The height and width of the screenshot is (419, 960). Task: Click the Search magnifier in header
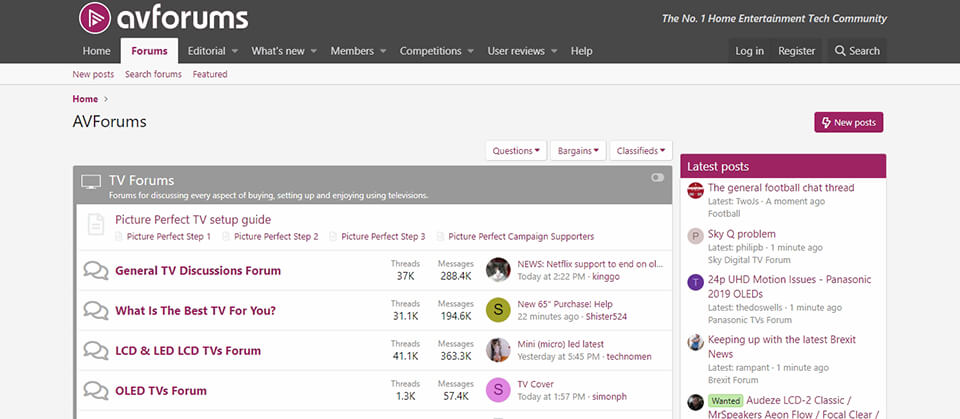pyautogui.click(x=839, y=51)
